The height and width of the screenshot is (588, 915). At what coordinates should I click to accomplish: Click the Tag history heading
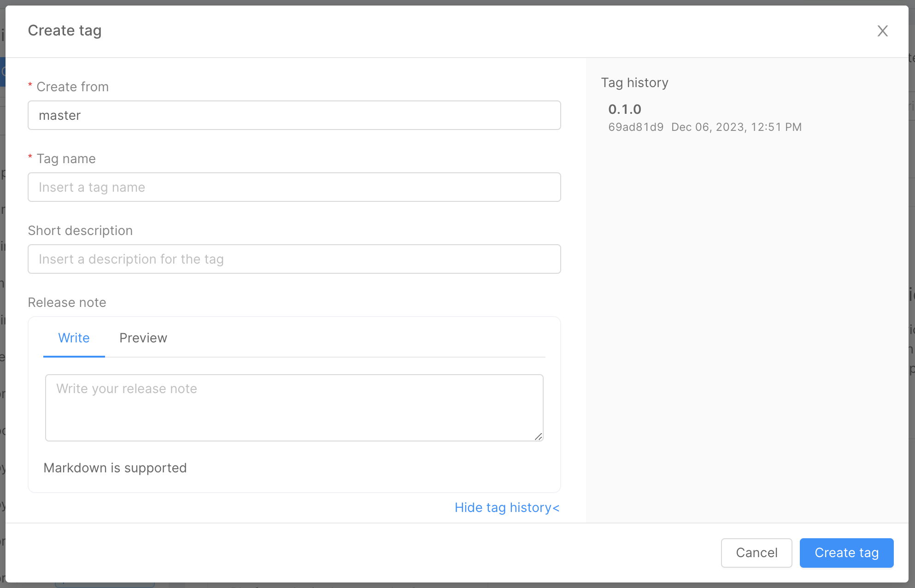(x=634, y=83)
